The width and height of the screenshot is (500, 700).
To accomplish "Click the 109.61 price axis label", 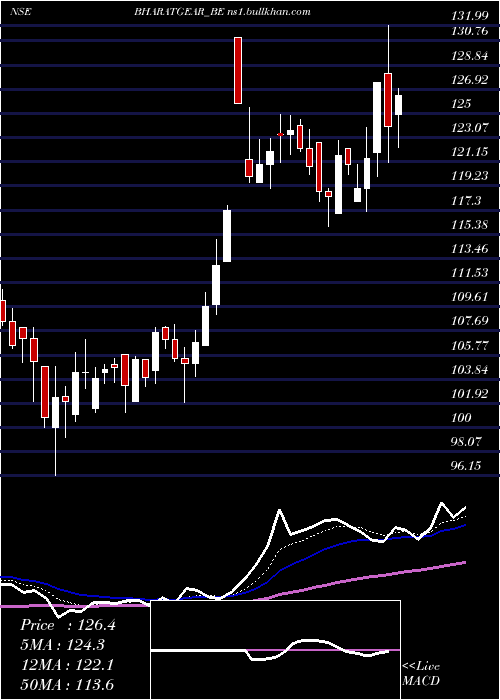I will point(468,298).
